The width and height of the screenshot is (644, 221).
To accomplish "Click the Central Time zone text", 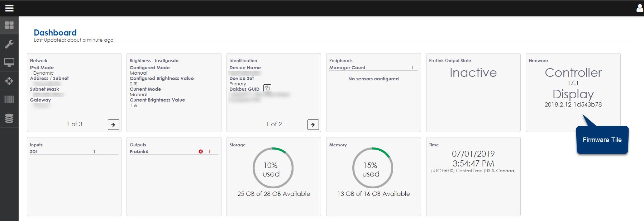I will [473, 171].
